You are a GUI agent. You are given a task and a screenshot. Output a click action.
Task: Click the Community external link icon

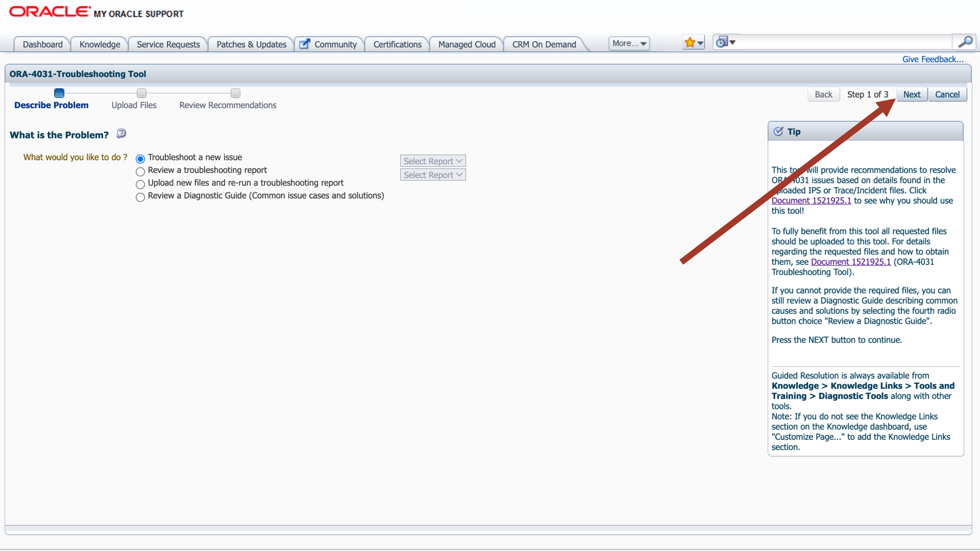[x=304, y=44]
